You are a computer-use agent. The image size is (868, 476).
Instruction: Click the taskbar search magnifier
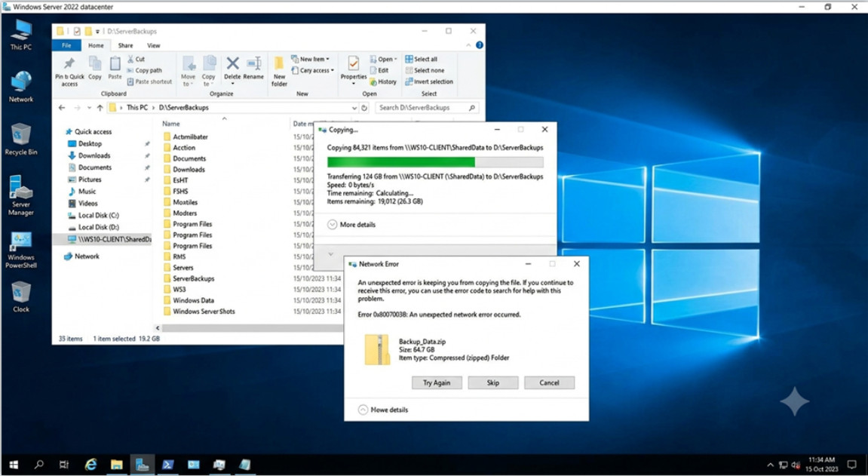point(38,465)
